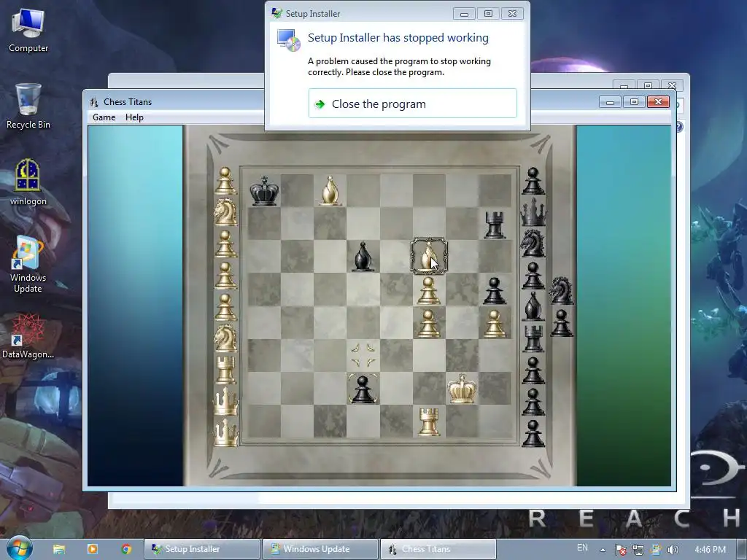Open Windows Explorer from taskbar
747x560 pixels.
[x=58, y=549]
